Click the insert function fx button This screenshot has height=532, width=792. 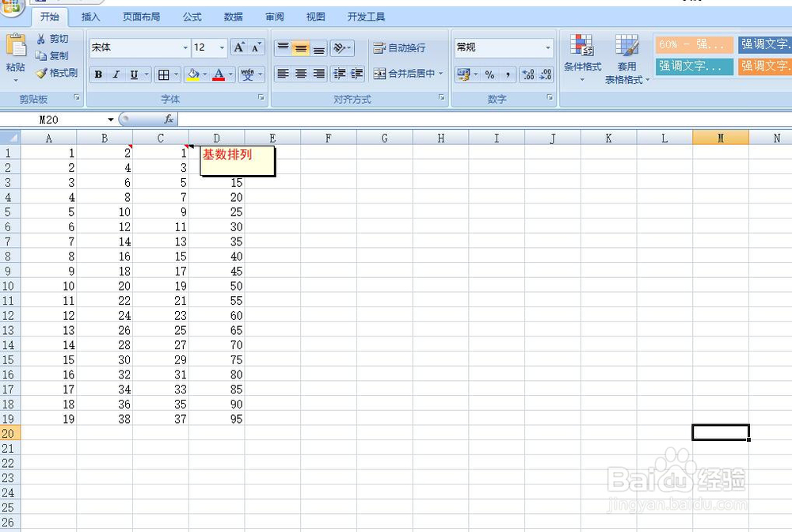(169, 119)
